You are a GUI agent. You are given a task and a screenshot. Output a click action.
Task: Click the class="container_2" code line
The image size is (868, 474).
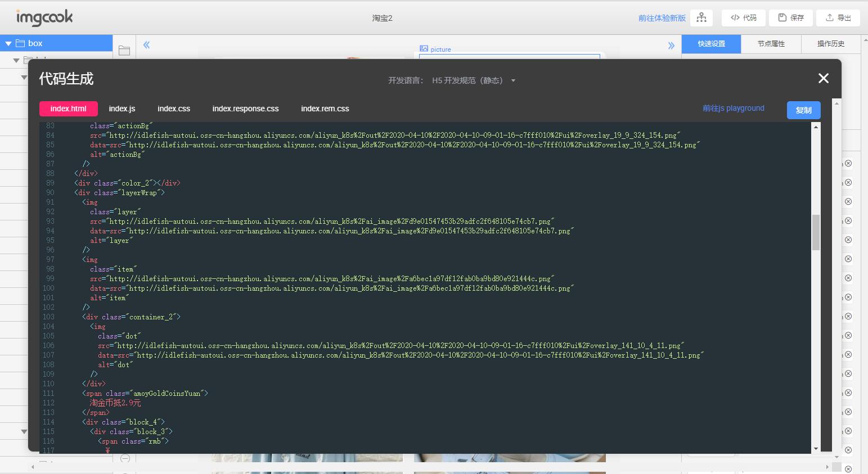coord(132,317)
